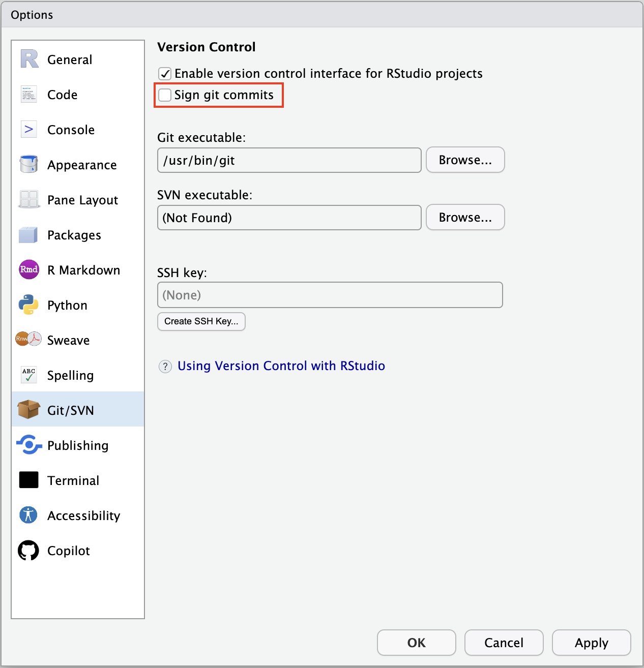This screenshot has width=644, height=668.
Task: Click the Pane Layout grid icon
Action: (x=29, y=199)
